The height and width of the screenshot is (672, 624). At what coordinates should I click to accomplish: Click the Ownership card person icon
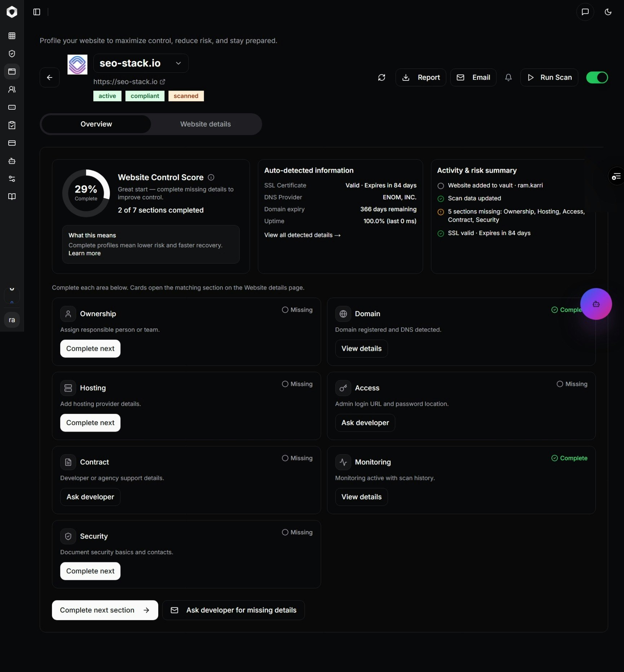(x=68, y=314)
